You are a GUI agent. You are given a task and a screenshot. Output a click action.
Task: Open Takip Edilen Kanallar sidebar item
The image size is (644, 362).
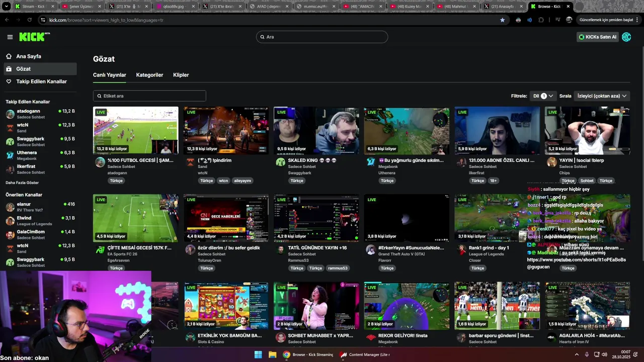click(40, 81)
